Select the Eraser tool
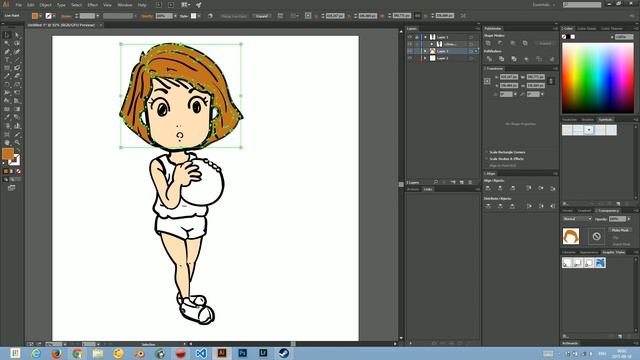This screenshot has width=640, height=360. (x=17, y=76)
